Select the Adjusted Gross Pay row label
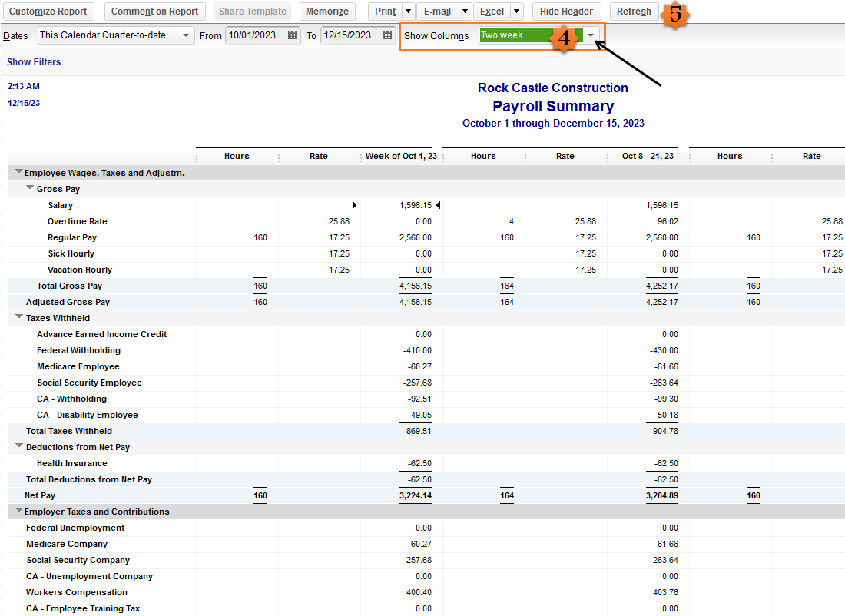This screenshot has width=845, height=616. pos(68,303)
